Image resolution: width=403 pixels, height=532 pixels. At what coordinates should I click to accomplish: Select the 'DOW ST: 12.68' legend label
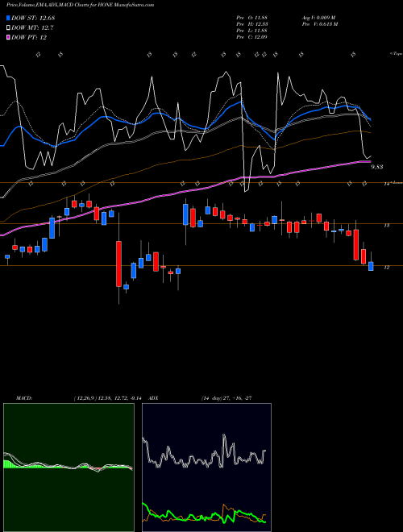click(33, 18)
